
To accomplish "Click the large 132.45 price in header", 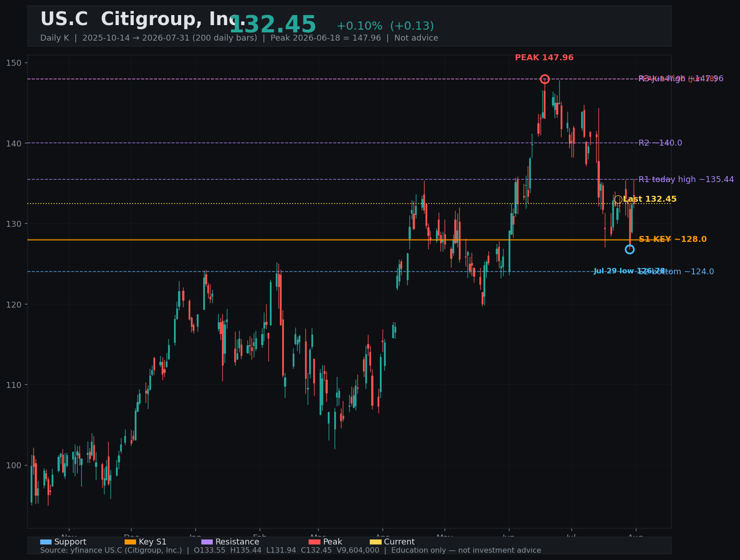I will coord(273,25).
